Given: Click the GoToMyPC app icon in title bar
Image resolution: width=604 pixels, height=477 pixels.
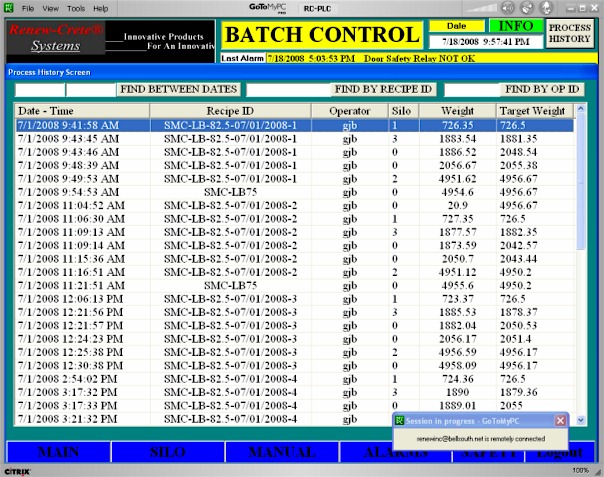Looking at the screenshot, I should pos(8,8).
